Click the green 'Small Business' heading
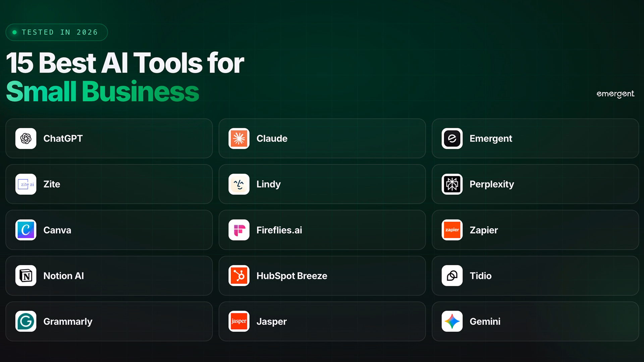 (x=103, y=91)
